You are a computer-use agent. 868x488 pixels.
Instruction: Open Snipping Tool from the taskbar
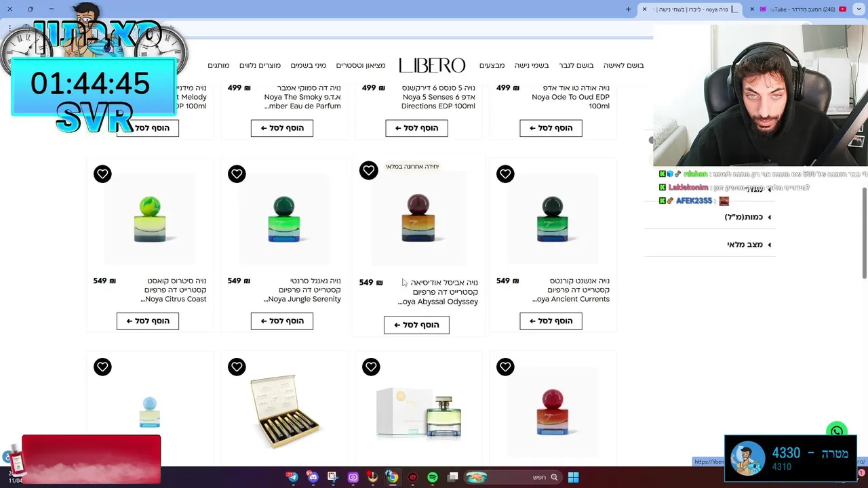coord(332,477)
